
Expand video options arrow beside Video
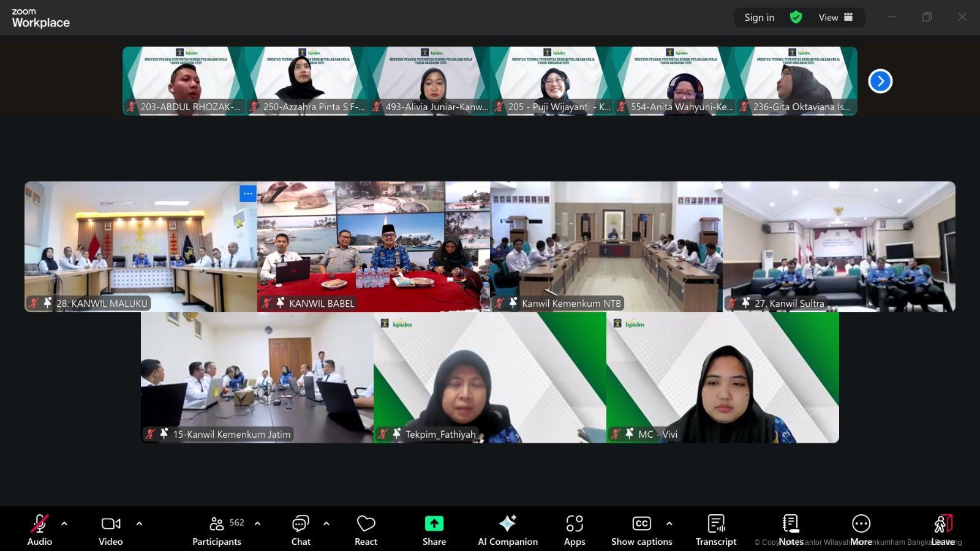pos(139,523)
